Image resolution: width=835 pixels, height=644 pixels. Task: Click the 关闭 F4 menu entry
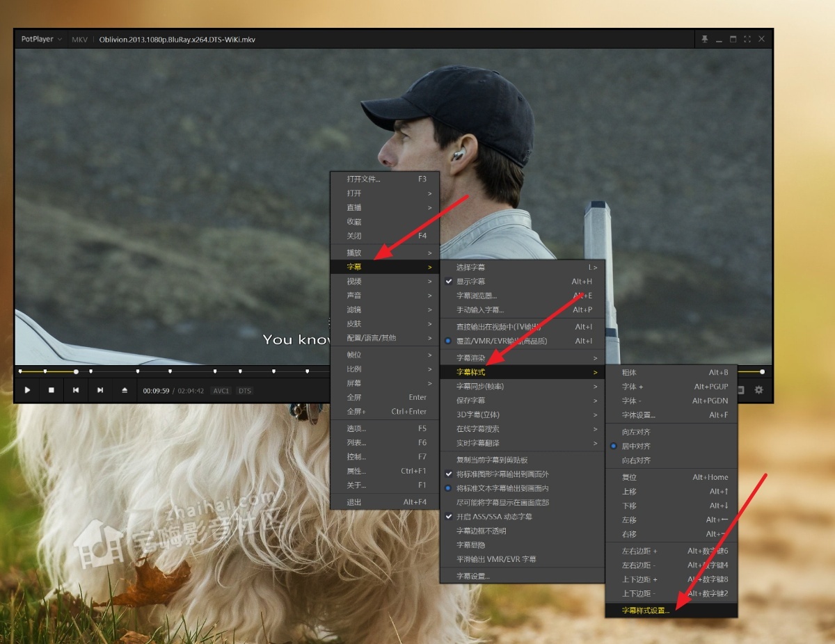tap(385, 236)
